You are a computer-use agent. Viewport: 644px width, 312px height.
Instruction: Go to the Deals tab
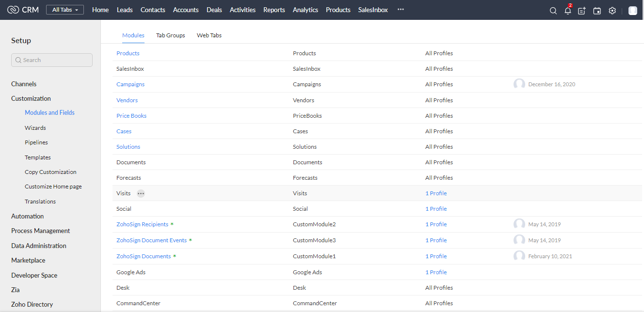click(214, 10)
